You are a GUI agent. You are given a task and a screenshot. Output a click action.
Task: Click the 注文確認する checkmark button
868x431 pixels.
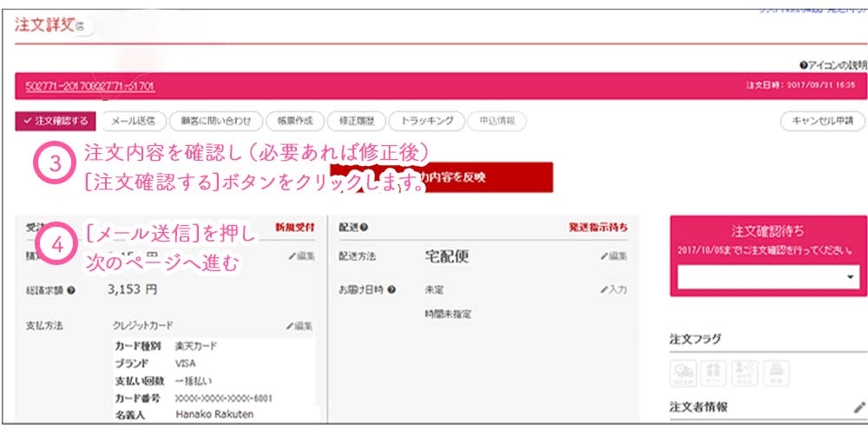(56, 121)
